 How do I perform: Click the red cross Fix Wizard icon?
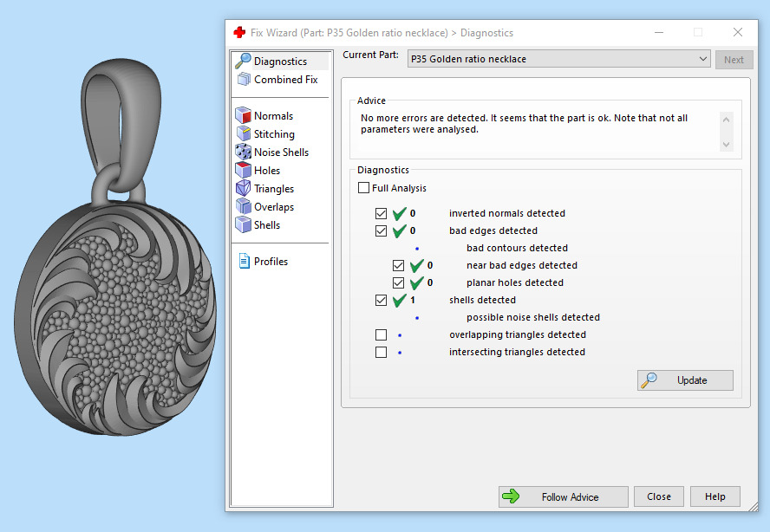pos(239,32)
